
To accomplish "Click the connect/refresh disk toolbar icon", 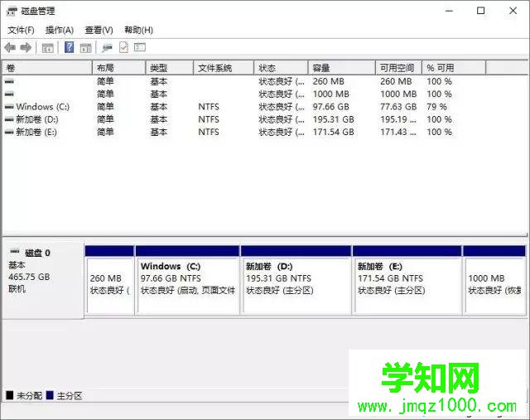I will pos(107,48).
